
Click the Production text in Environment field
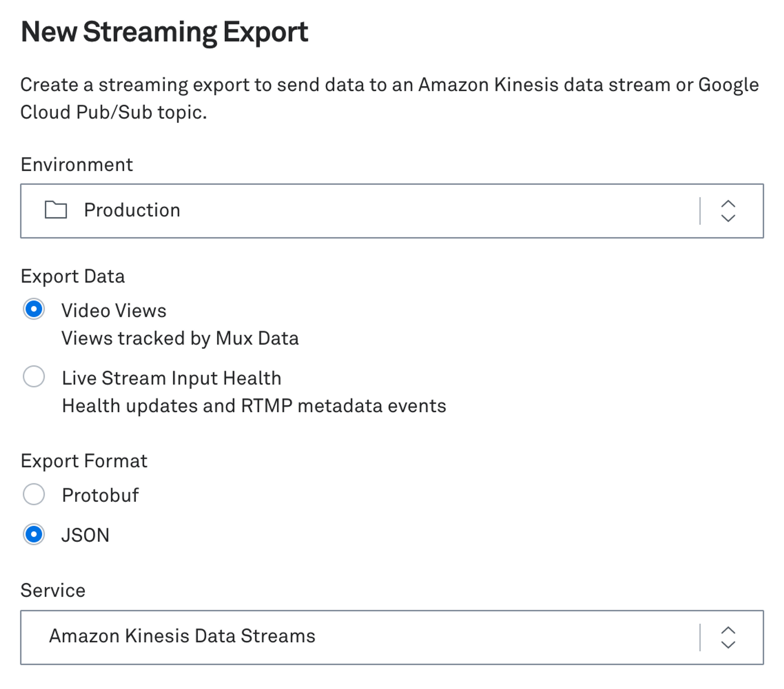click(x=132, y=210)
